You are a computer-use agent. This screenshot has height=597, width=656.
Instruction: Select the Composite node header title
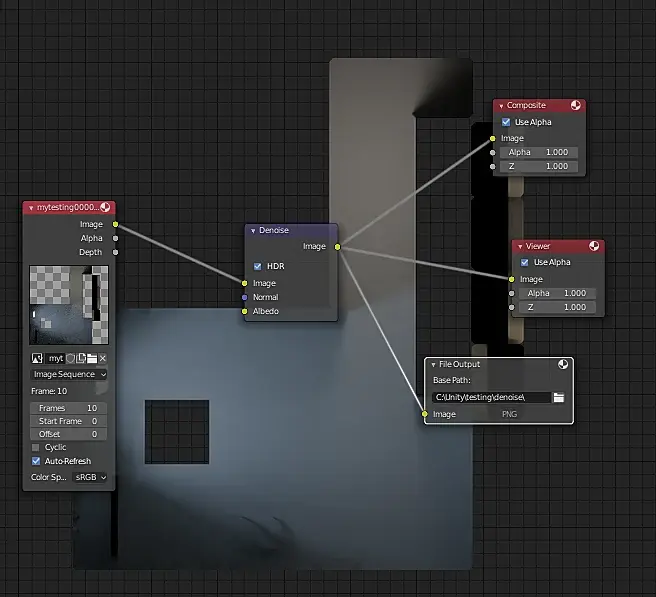point(526,105)
